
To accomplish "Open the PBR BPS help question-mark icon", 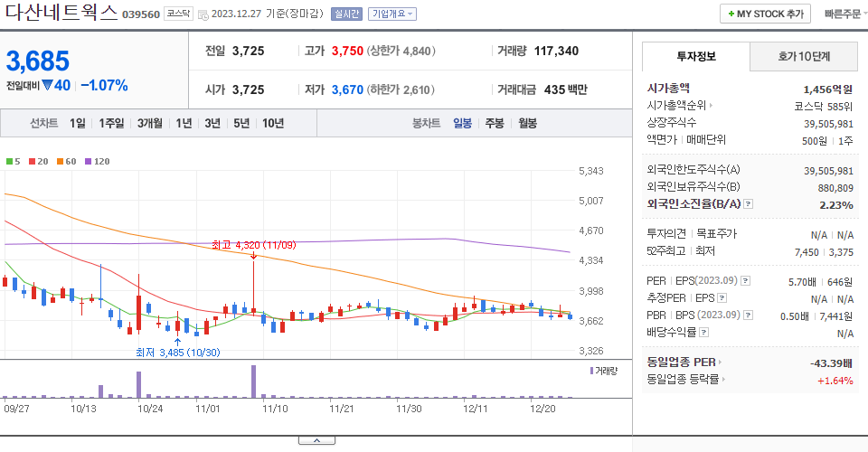I will point(748,315).
